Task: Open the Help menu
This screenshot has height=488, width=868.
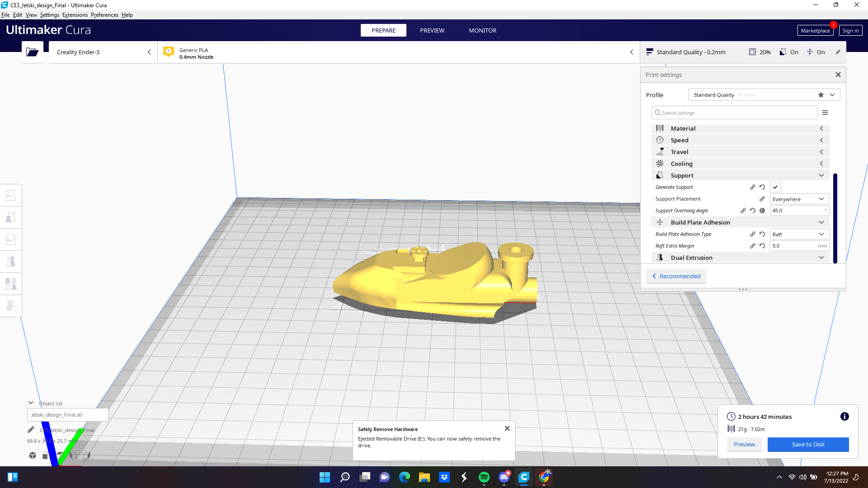Action: [127, 15]
